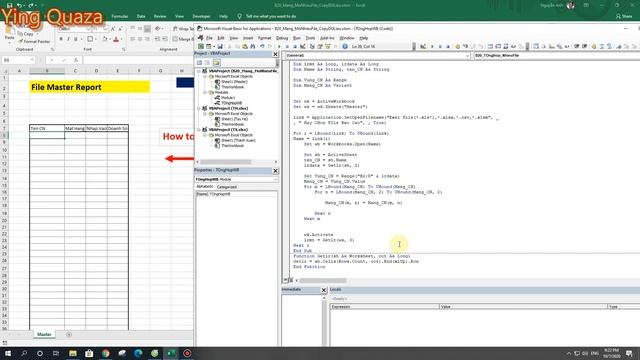640x360 pixels.
Task: Click the Immediate Window icon in Debug toolbar
Action: coord(498,47)
